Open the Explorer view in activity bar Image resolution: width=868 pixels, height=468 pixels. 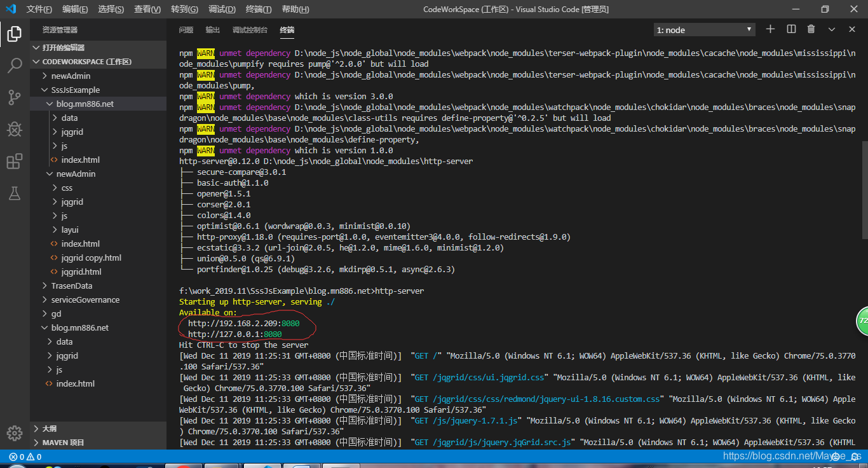click(x=14, y=33)
